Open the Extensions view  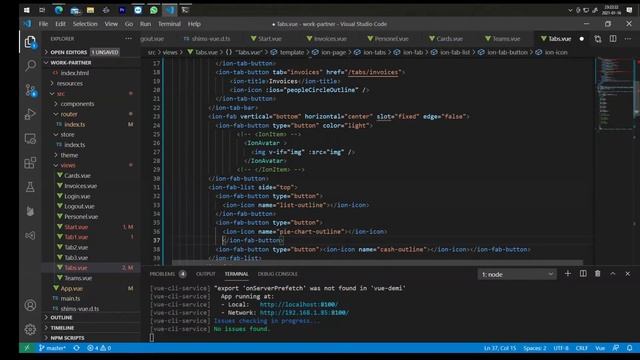tap(30, 163)
